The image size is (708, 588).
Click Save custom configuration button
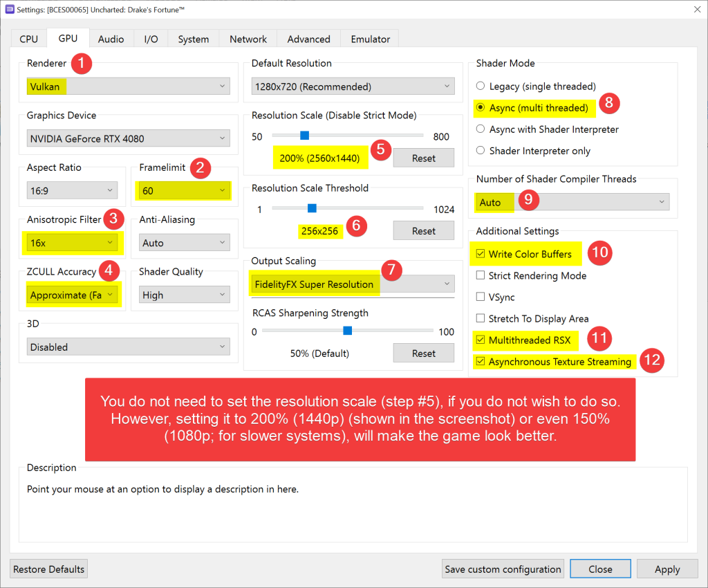(x=503, y=569)
